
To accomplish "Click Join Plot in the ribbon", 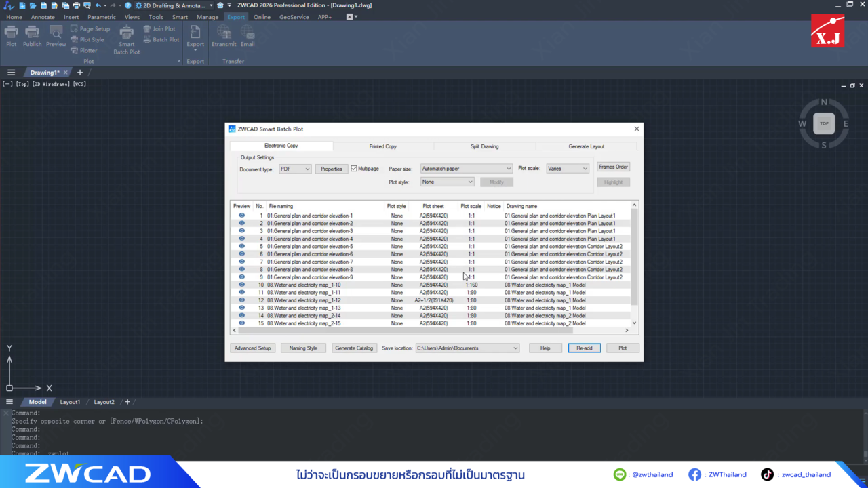I will tap(159, 29).
